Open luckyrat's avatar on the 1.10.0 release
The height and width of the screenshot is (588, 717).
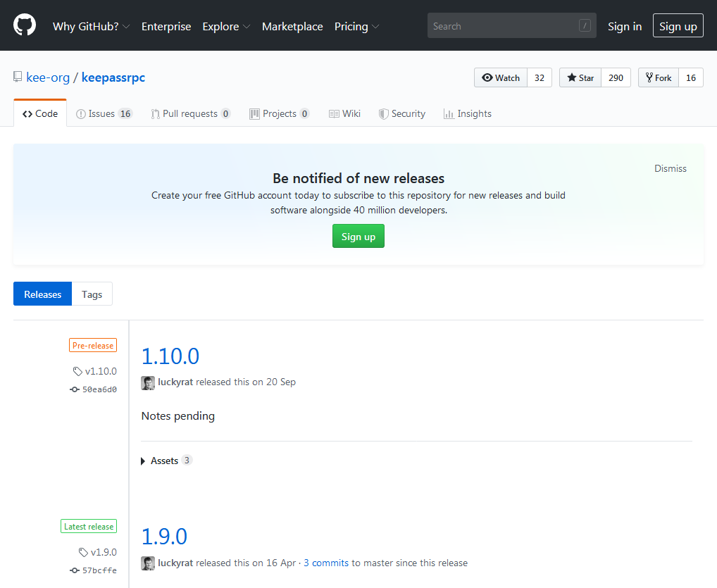(x=148, y=382)
